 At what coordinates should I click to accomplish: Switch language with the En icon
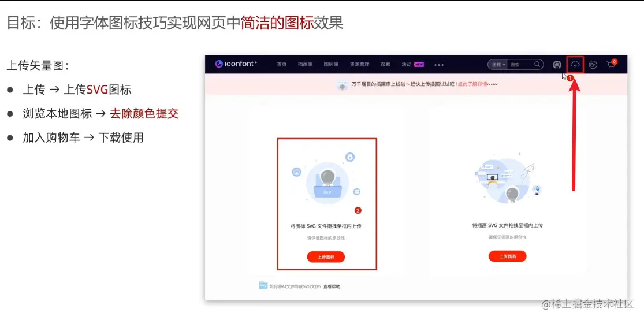593,65
